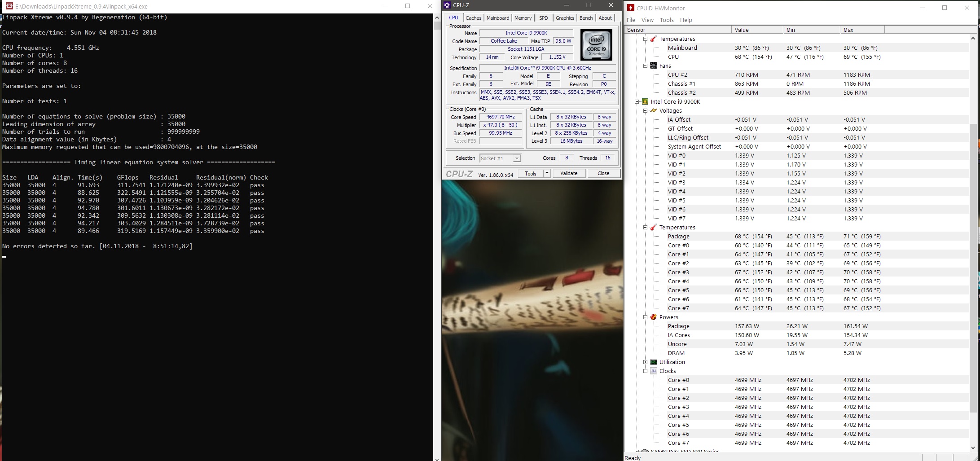Viewport: 980px width, 461px height.
Task: Select the IA Offset voltage row
Action: pos(797,120)
